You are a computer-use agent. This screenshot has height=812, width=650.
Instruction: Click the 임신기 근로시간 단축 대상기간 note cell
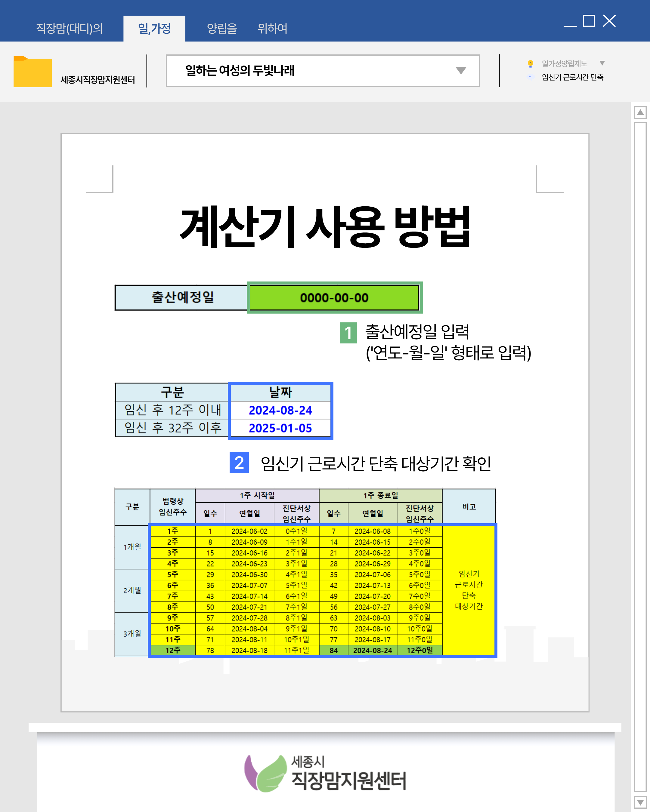(x=468, y=590)
